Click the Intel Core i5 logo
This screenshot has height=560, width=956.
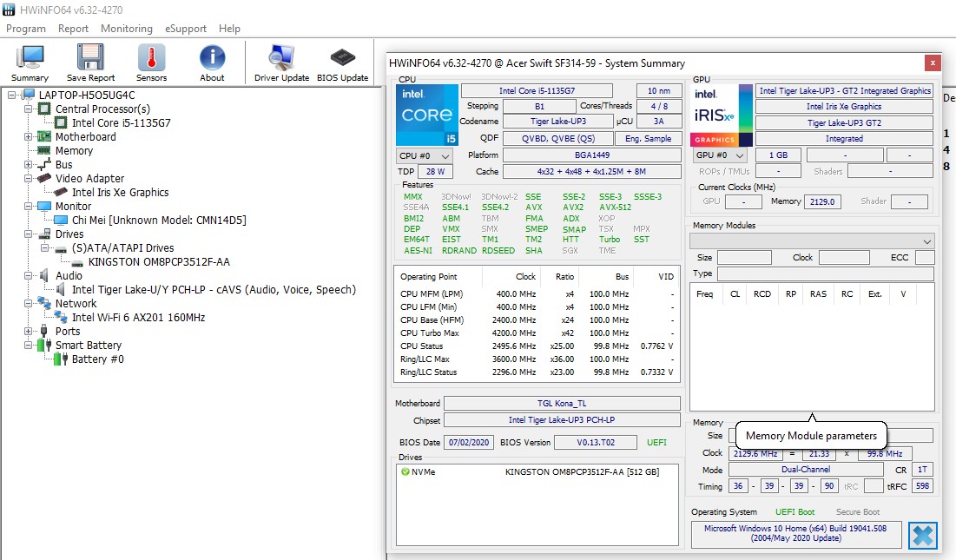[x=426, y=115]
